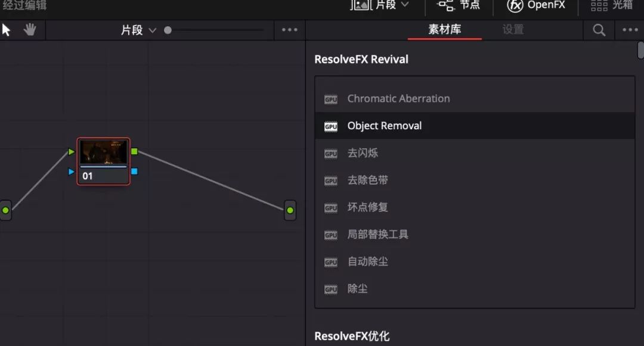
Task: Open the node editor options menu
Action: click(290, 30)
